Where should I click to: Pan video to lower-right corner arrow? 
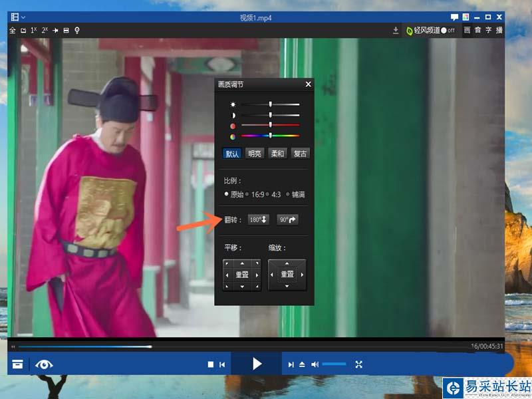257,287
